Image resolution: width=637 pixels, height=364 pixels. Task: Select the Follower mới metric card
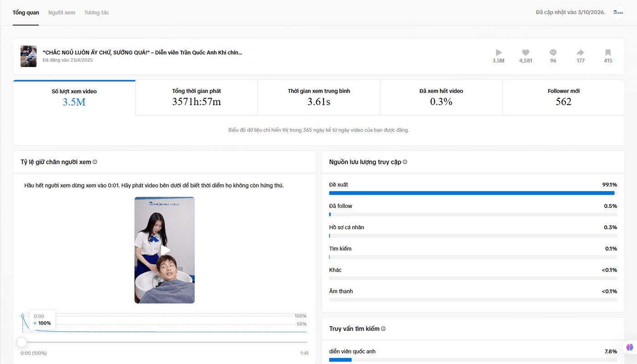coord(564,98)
